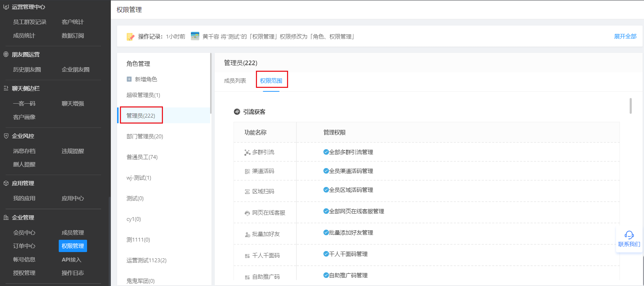Screen dimensions: 644x286
Task: Select the cy1(0) role
Action: pos(134,219)
